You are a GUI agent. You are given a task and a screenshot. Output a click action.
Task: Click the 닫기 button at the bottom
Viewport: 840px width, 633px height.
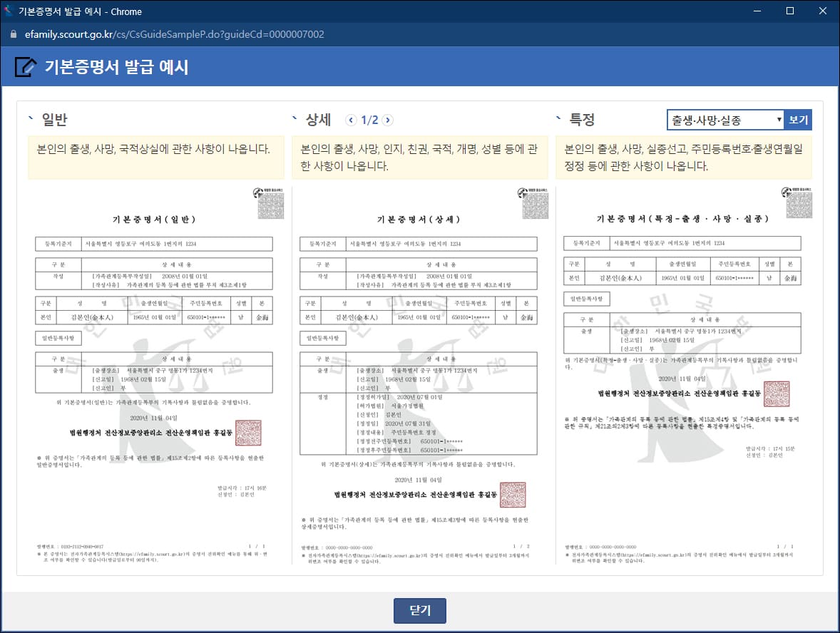click(419, 610)
